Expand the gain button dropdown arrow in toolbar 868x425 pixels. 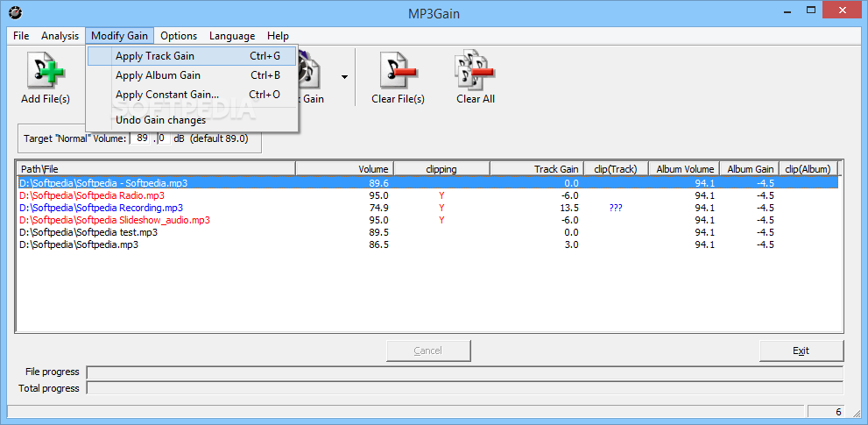point(344,77)
